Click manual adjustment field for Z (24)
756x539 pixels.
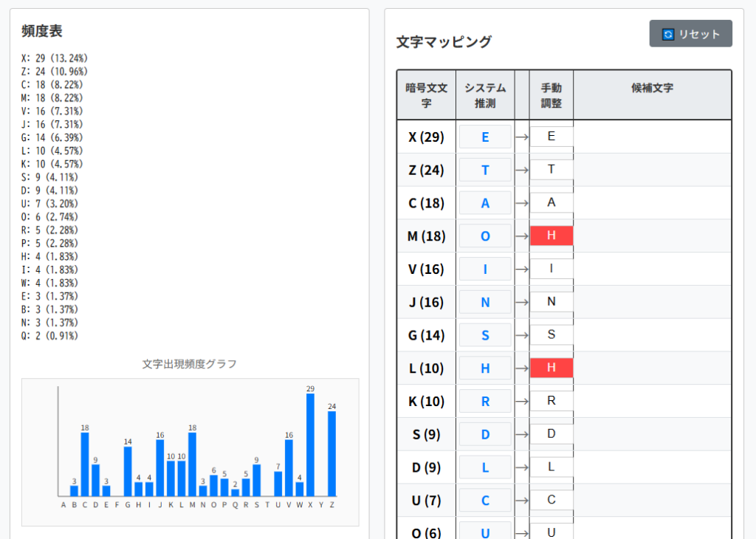(x=551, y=170)
